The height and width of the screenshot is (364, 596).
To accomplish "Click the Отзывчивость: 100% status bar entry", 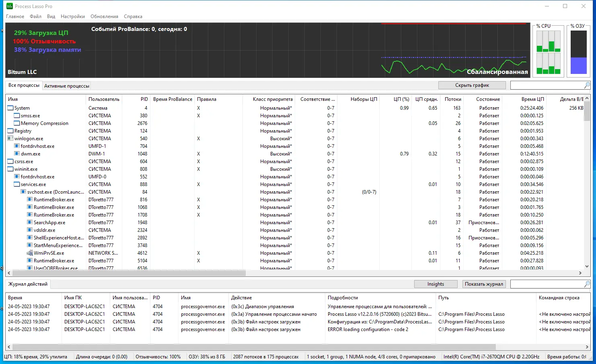I will point(158,357).
